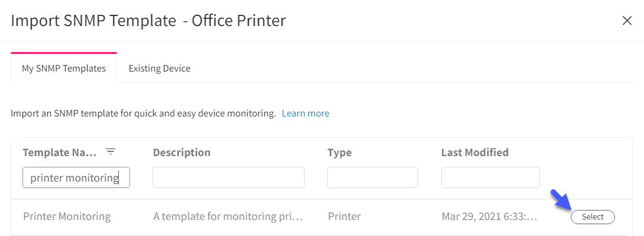The width and height of the screenshot is (644, 236).
Task: Focus the Template Name filter field
Action: tap(76, 177)
